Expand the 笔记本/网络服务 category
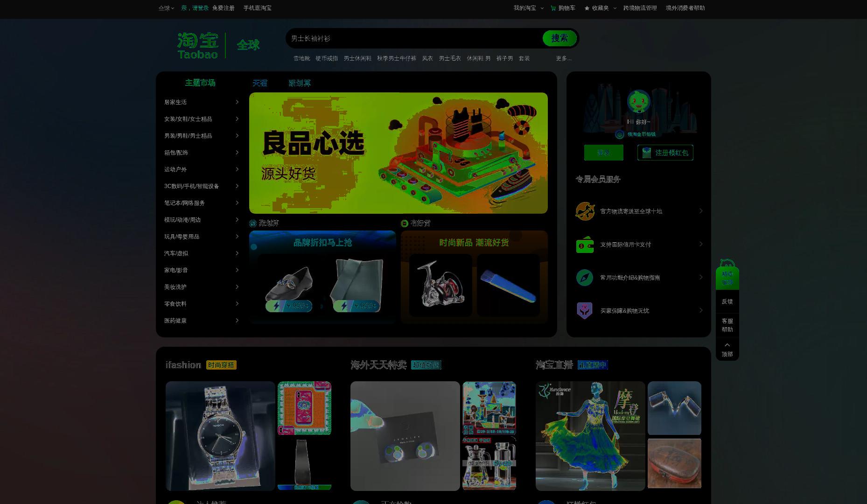867x504 pixels. pyautogui.click(x=202, y=203)
